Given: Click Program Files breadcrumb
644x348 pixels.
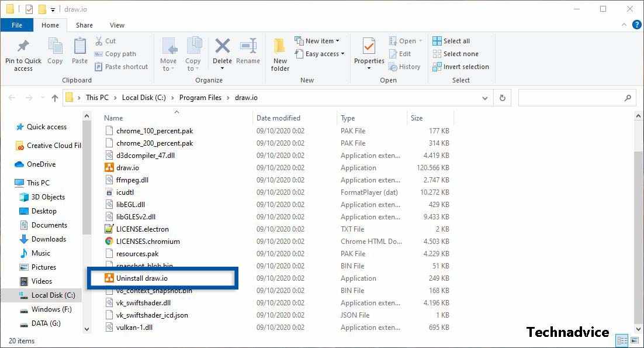Looking at the screenshot, I should (x=200, y=98).
